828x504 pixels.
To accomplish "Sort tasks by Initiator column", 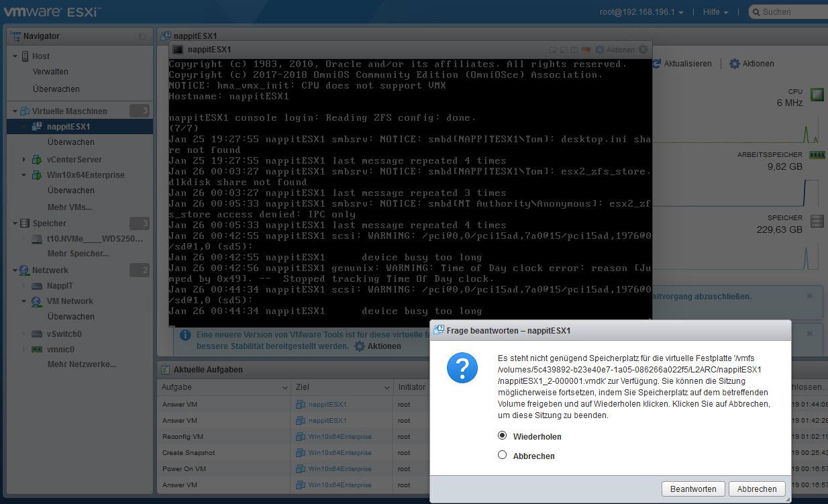I will tap(411, 387).
